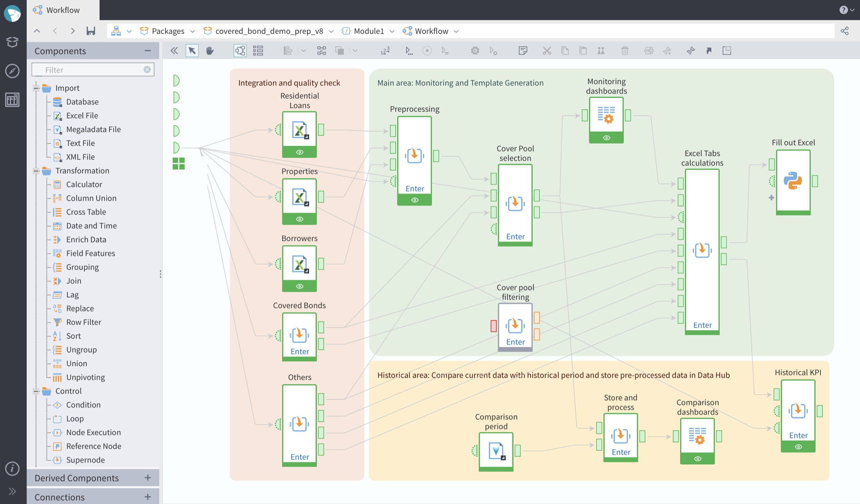Click the Save disk icon
Viewport: 860px width, 504px height.
coord(91,31)
